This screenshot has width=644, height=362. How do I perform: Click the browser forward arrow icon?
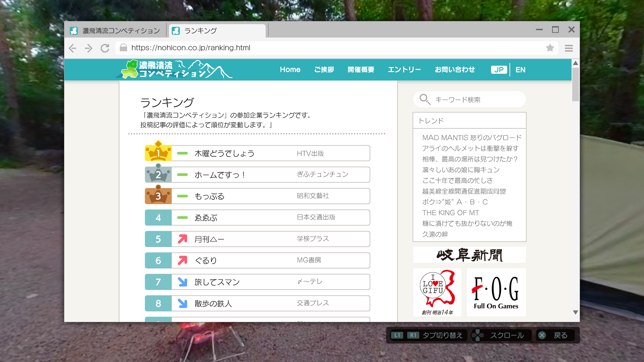click(89, 48)
